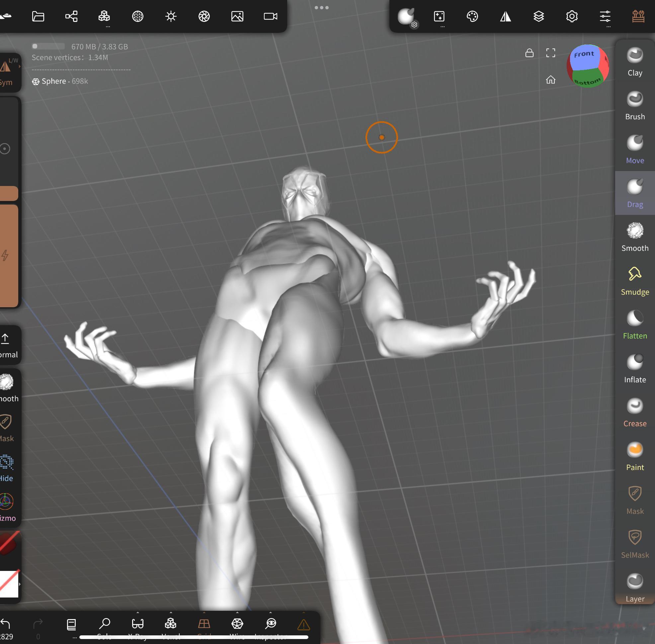Image resolution: width=655 pixels, height=644 pixels.
Task: Open the Background image menu
Action: click(237, 16)
